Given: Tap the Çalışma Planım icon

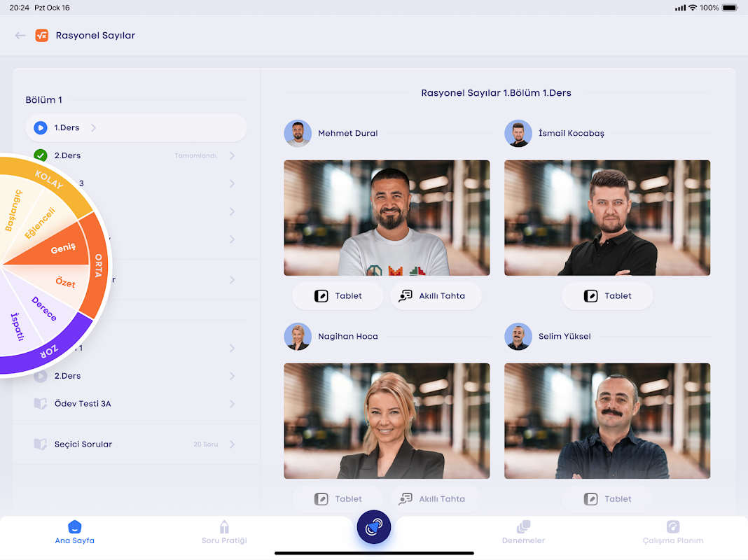Looking at the screenshot, I should pyautogui.click(x=673, y=526).
